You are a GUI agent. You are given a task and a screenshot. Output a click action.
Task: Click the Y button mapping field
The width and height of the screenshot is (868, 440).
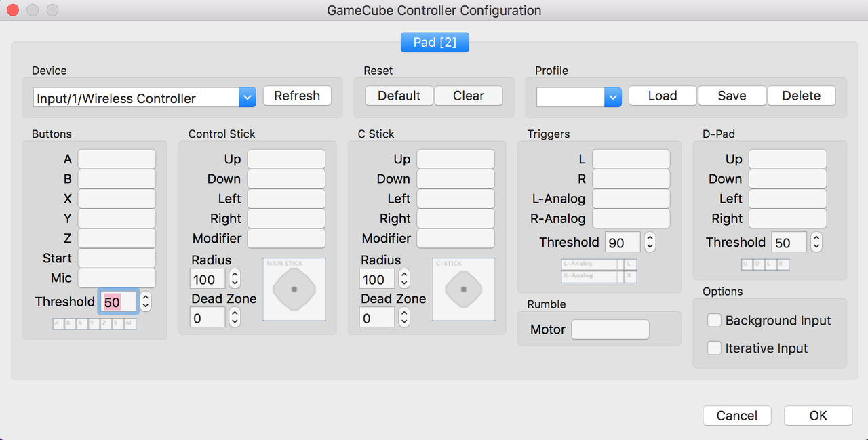click(117, 218)
